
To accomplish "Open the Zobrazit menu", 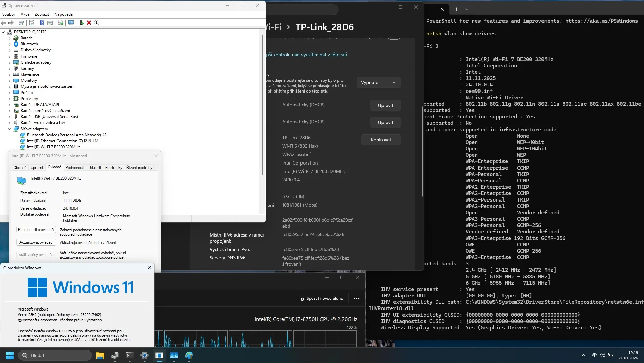I will (x=42, y=14).
